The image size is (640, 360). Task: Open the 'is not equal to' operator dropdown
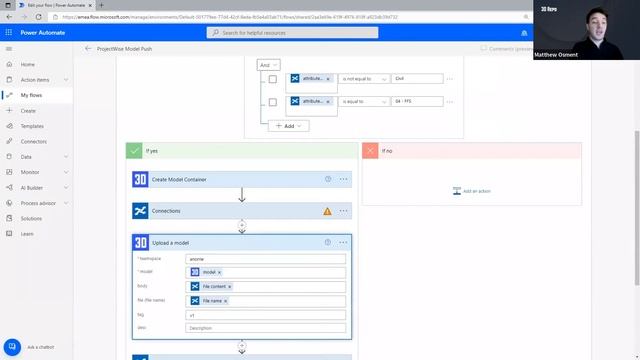coord(364,79)
